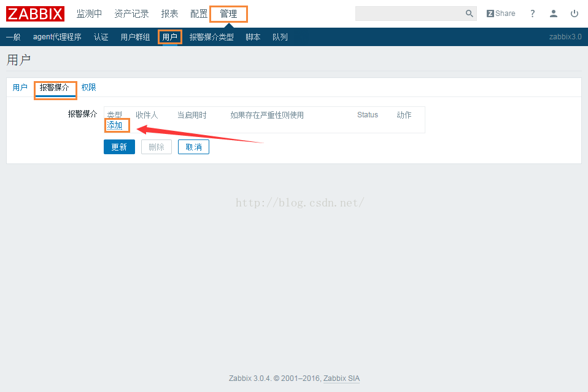Click the 动作 column header
This screenshot has width=588, height=392.
click(x=404, y=115)
